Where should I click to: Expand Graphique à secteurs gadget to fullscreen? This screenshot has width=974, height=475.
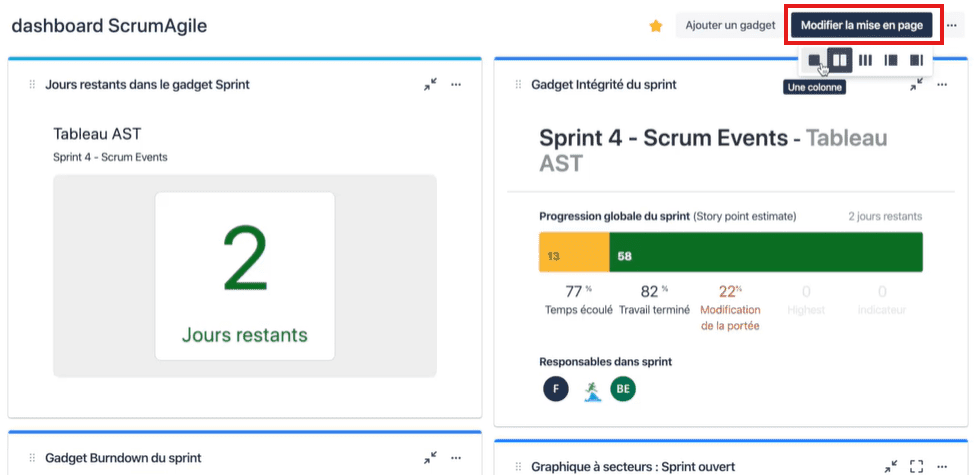pos(917,466)
